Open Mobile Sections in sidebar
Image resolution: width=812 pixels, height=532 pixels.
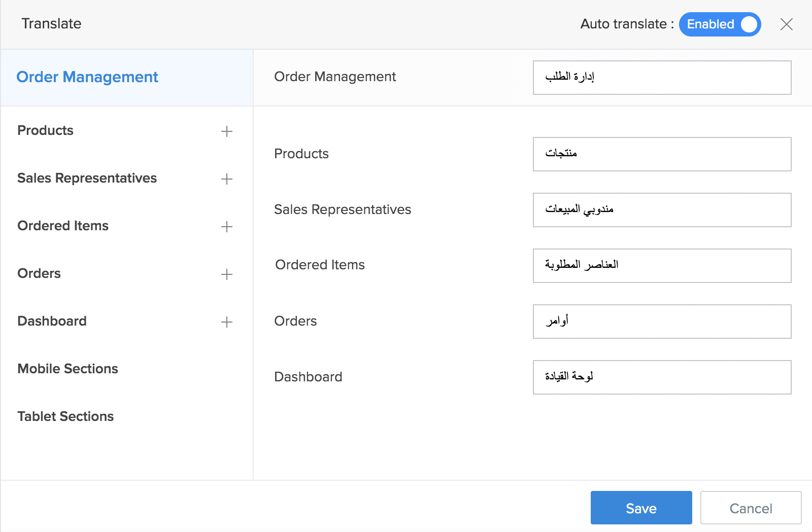coord(67,369)
